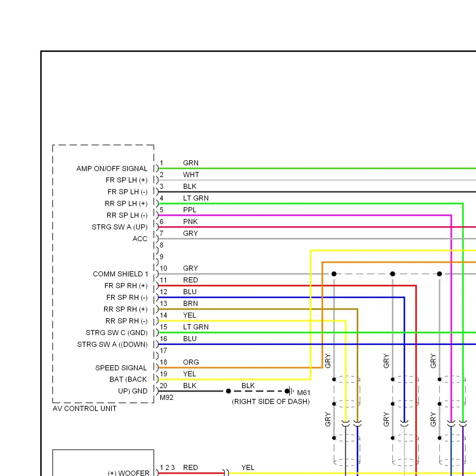This screenshot has width=476, height=476.
Task: Click the BLK label on pin 20
Action: pos(190,386)
